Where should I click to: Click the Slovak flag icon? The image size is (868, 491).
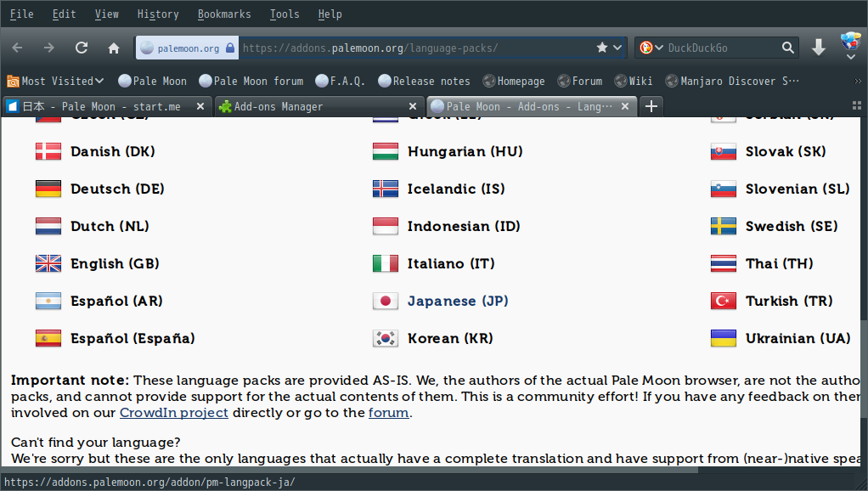coord(724,151)
